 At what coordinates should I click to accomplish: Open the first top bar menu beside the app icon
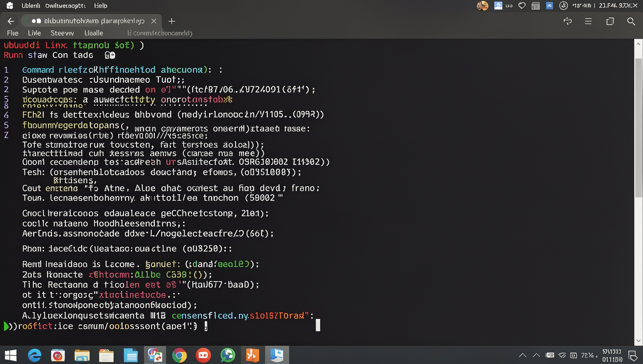31,6
